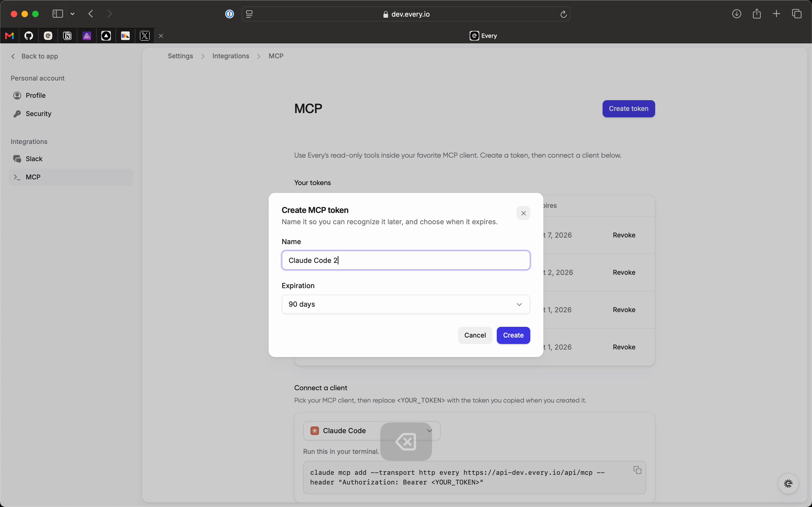Click the Integrations sidebar section label
812x507 pixels.
(x=29, y=142)
